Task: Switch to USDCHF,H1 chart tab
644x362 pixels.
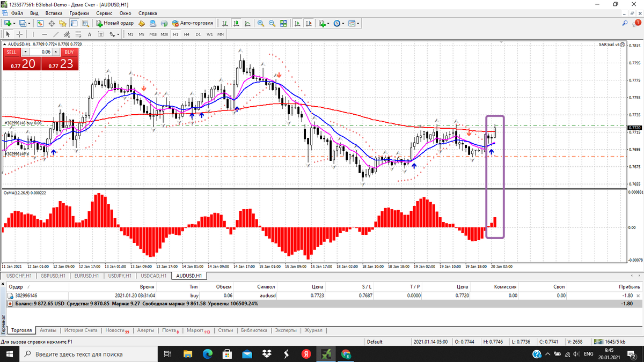Action: pos(19,276)
